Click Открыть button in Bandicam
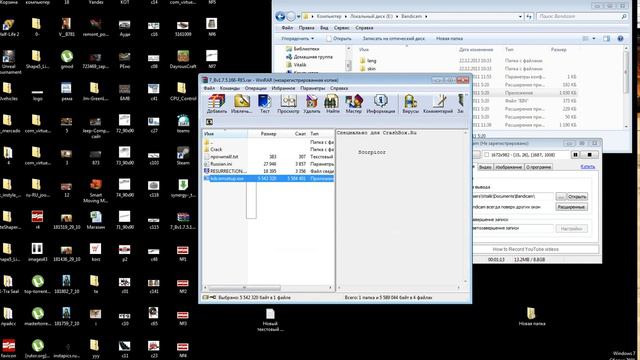 point(577,197)
